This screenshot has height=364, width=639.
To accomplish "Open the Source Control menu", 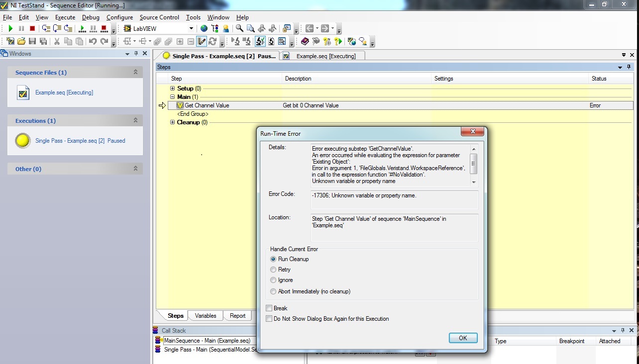I will point(159,17).
